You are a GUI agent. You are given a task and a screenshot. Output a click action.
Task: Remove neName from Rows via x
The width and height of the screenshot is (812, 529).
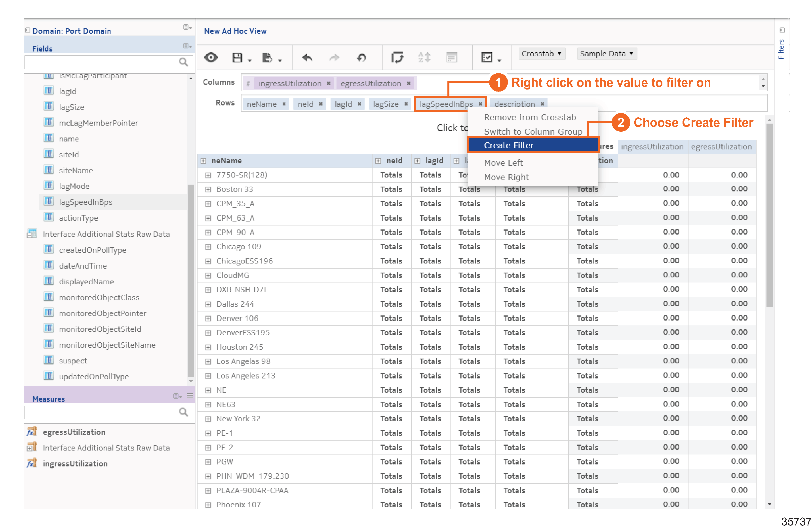[284, 104]
